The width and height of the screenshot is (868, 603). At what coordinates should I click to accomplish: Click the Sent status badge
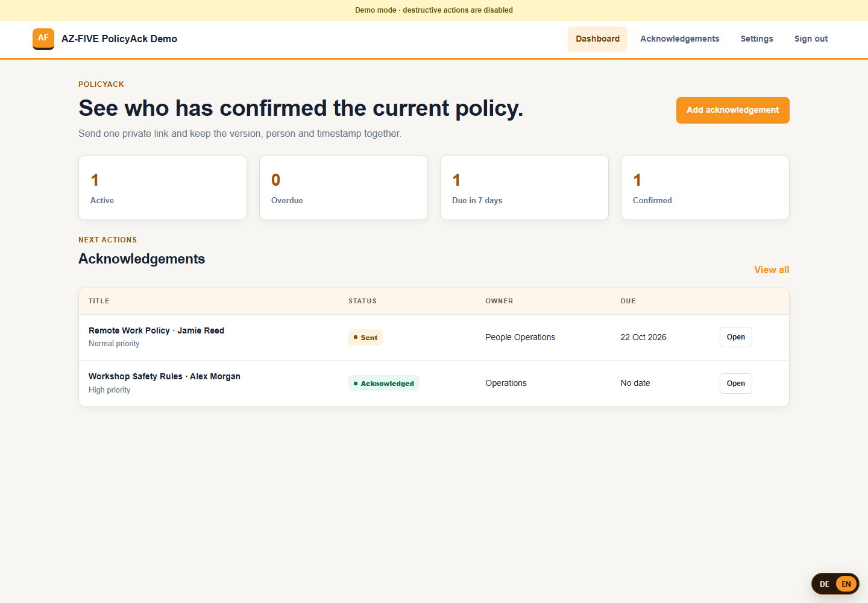pos(365,338)
